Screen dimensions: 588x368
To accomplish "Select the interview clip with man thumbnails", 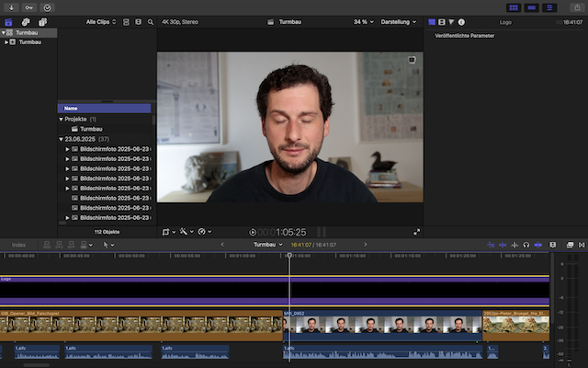I will [382, 325].
